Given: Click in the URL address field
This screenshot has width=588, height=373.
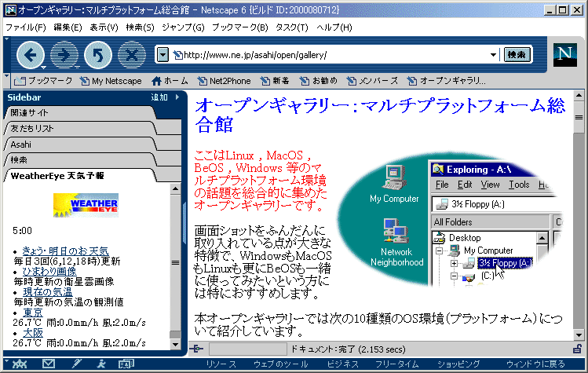Looking at the screenshot, I should pyautogui.click(x=336, y=55).
